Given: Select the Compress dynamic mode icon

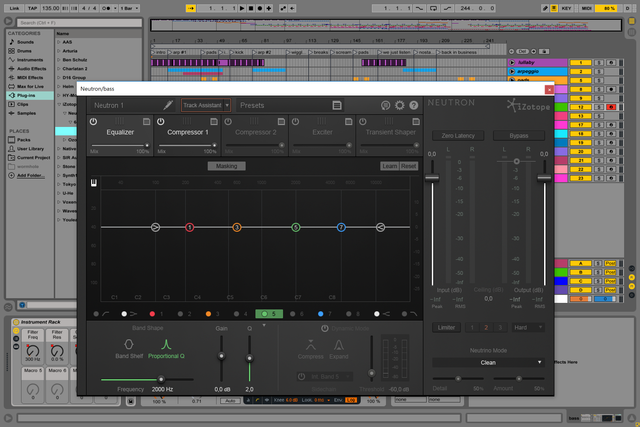Looking at the screenshot, I should [311, 345].
